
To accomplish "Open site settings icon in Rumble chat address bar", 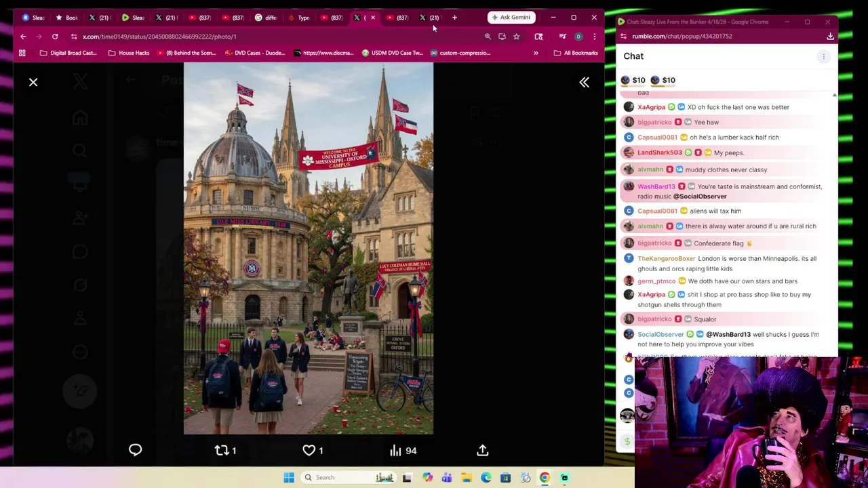I will [x=624, y=37].
